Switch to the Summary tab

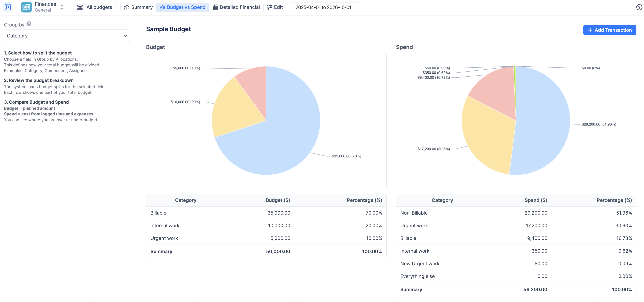138,7
